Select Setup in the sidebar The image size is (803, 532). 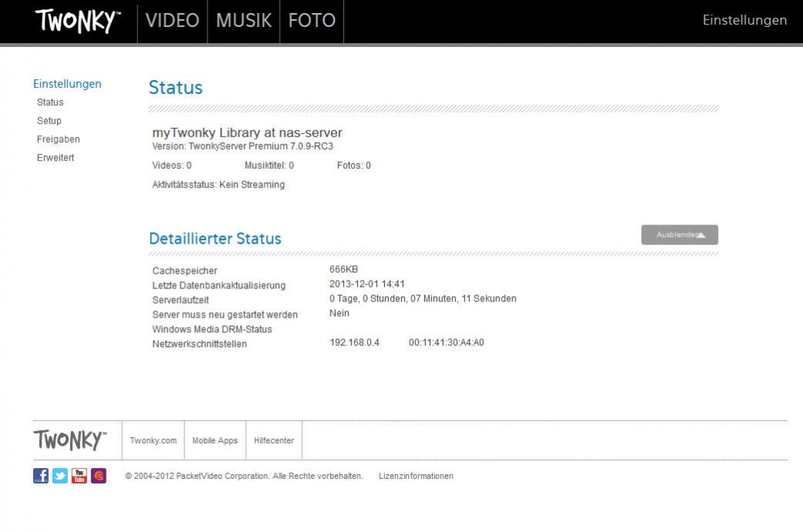coord(49,121)
